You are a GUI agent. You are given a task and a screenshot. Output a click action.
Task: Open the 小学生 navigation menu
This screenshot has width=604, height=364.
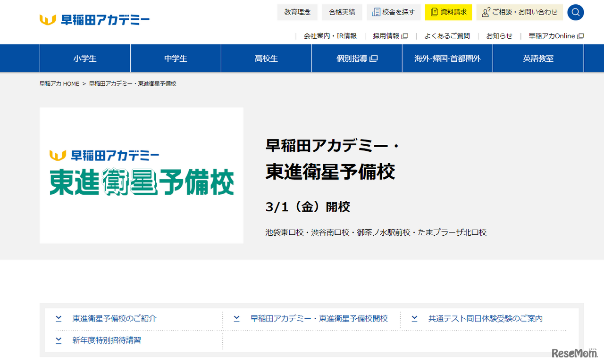(85, 58)
